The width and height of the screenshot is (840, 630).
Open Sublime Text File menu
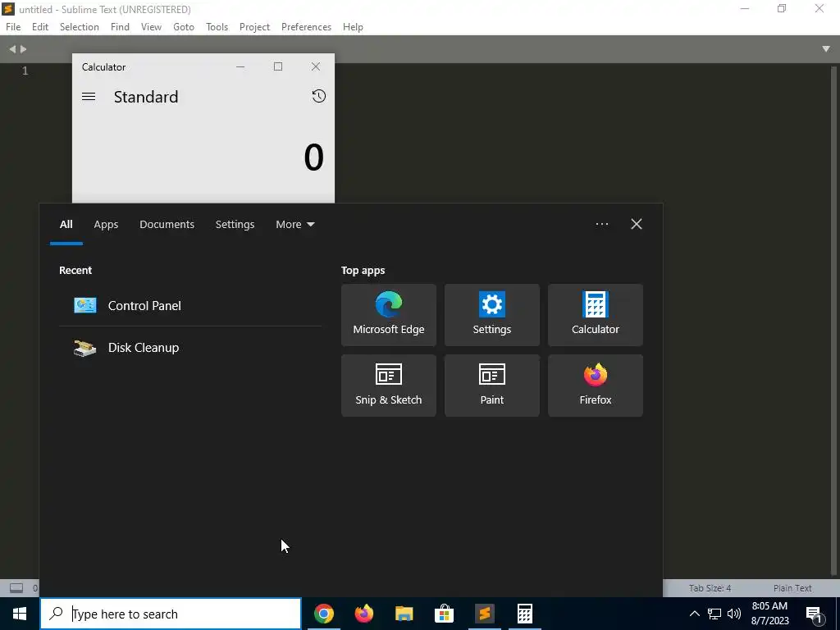[x=13, y=27]
